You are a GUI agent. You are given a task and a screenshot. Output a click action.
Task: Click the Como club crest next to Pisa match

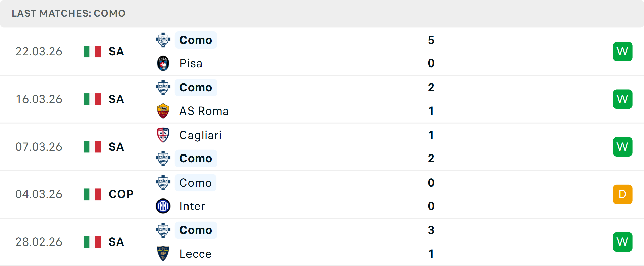(x=163, y=40)
